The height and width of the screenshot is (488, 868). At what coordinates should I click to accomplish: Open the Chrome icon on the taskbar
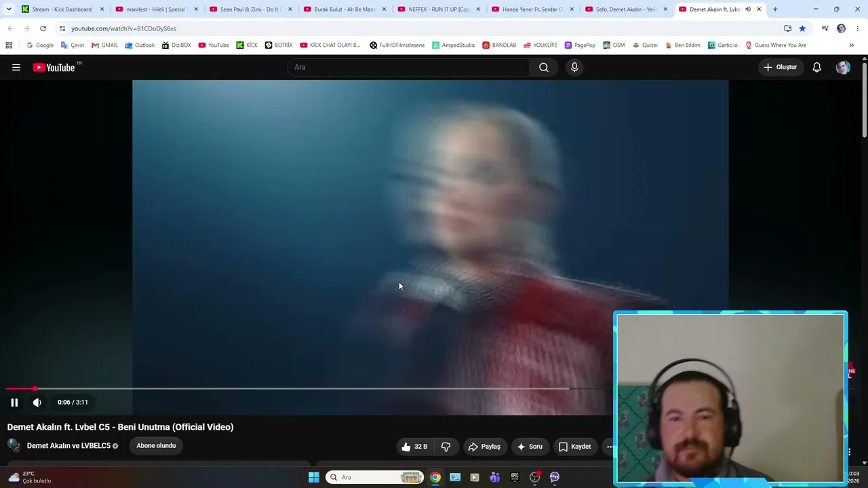(435, 477)
